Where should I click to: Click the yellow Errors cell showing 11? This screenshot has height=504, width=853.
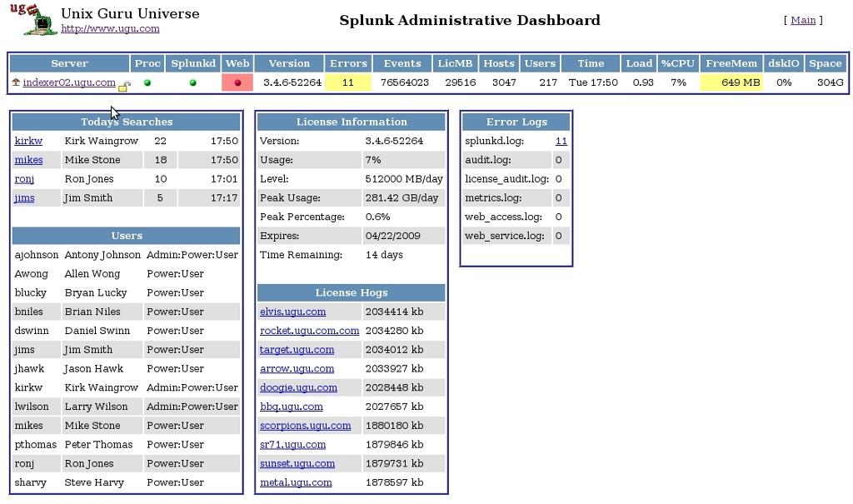tap(348, 82)
